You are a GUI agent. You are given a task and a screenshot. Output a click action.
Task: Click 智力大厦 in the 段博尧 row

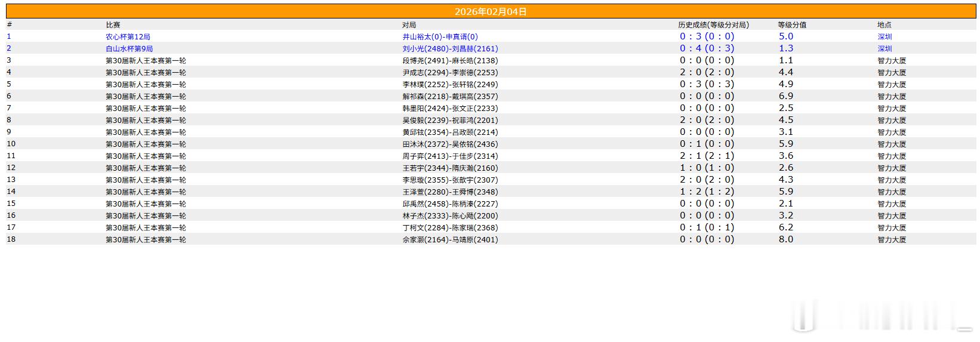(892, 60)
